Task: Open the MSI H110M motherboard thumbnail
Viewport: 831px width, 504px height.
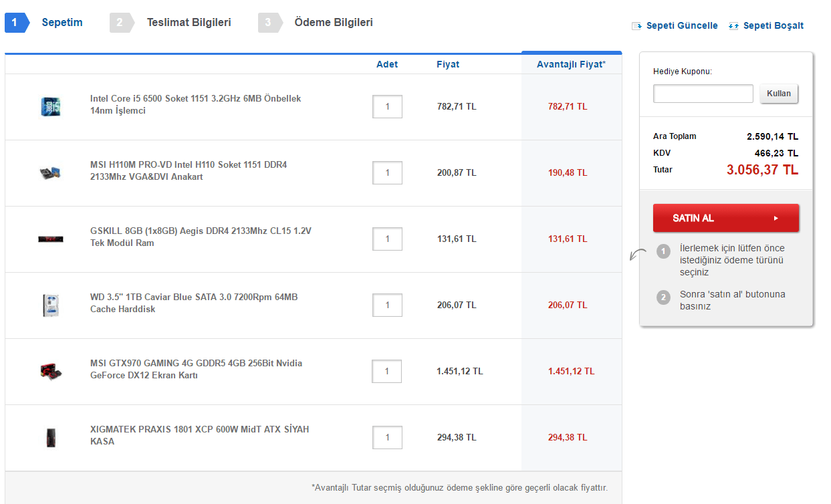Action: (x=51, y=172)
